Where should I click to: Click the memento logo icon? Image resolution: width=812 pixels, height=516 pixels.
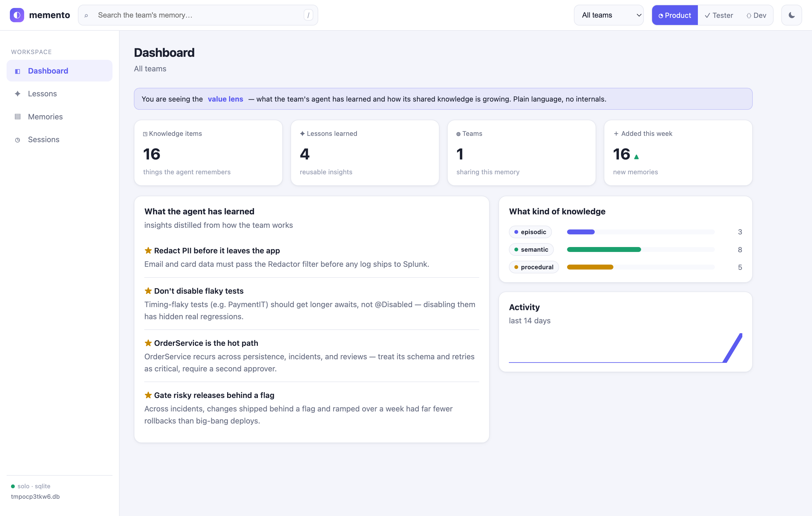[17, 15]
